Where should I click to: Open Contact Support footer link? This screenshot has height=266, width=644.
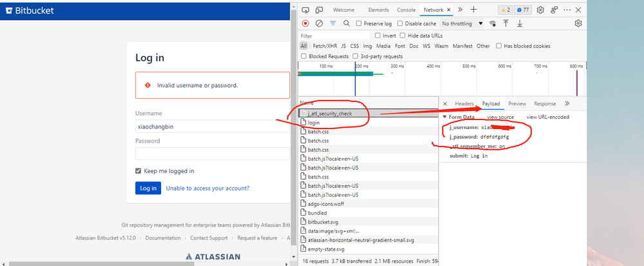pyautogui.click(x=209, y=238)
